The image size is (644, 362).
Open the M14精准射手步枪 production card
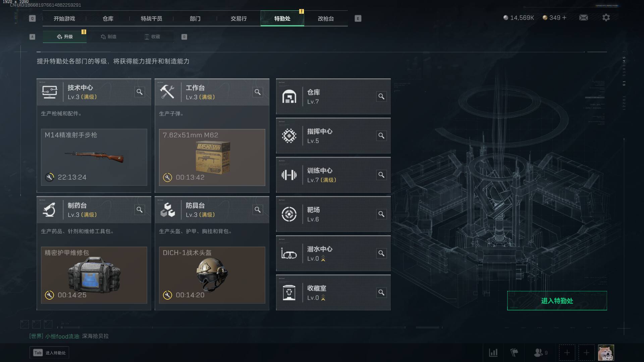[x=94, y=157]
